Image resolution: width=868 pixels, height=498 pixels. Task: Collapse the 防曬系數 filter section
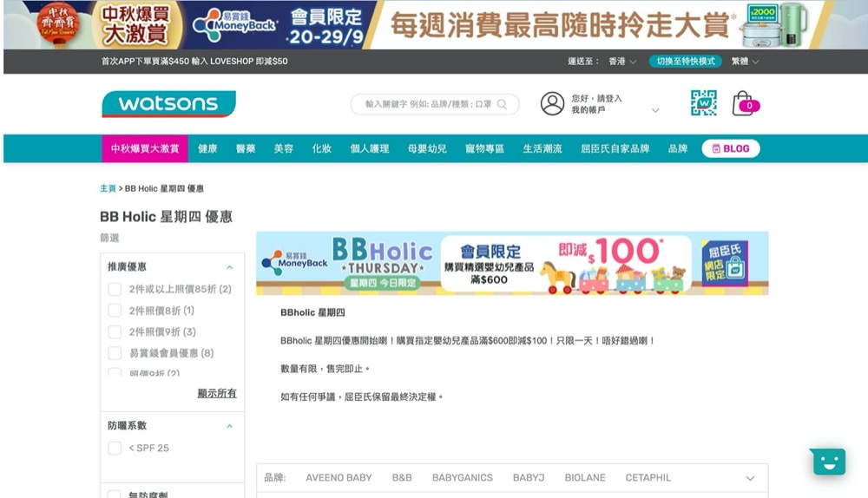230,426
